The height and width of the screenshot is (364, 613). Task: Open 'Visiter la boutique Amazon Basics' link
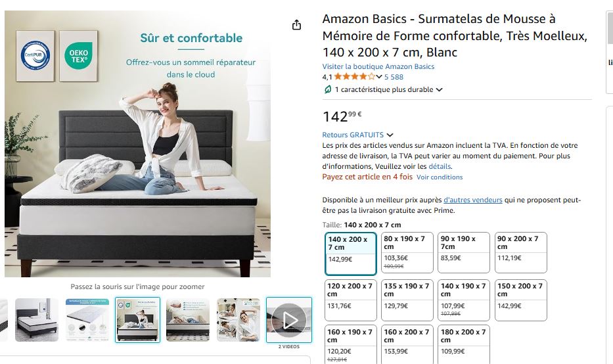[378, 66]
